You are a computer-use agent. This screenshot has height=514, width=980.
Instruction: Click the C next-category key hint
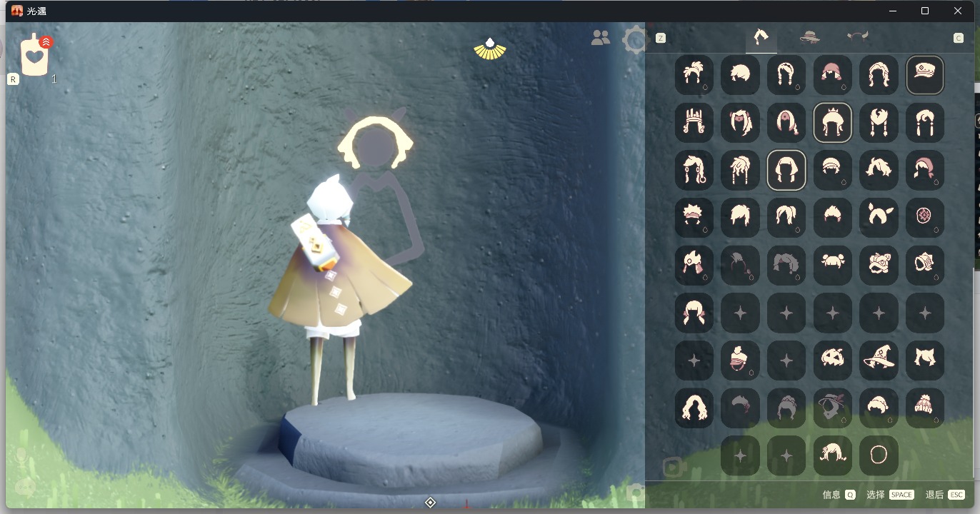click(x=959, y=38)
